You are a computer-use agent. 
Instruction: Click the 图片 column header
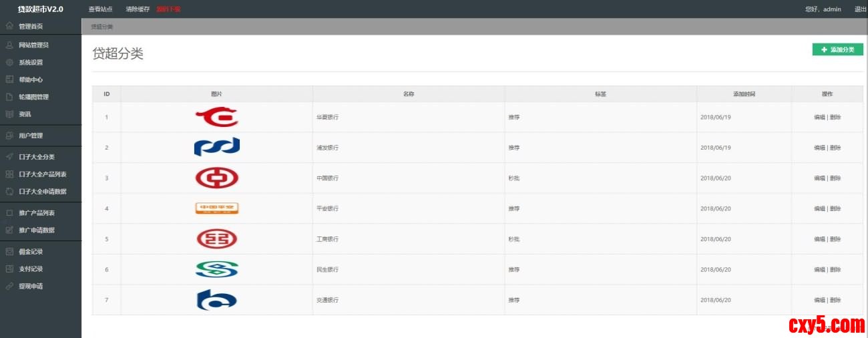tap(216, 94)
